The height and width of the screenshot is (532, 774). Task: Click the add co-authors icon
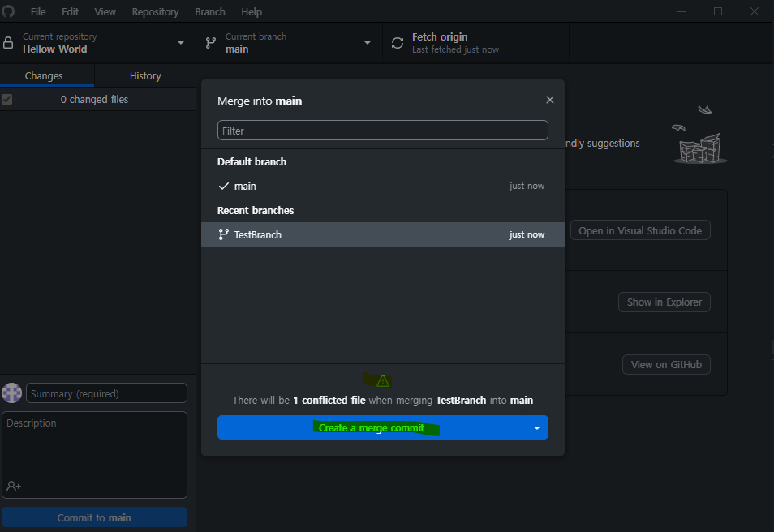(14, 487)
